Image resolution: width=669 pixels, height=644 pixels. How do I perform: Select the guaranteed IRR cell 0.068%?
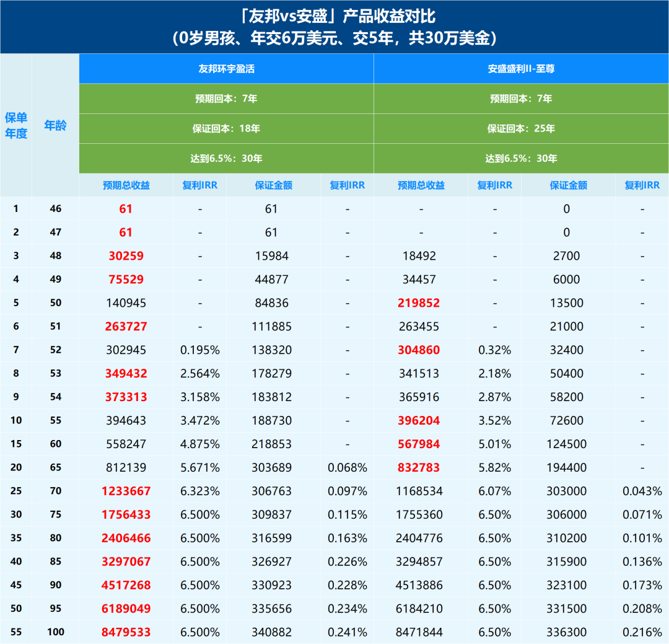coord(347,468)
